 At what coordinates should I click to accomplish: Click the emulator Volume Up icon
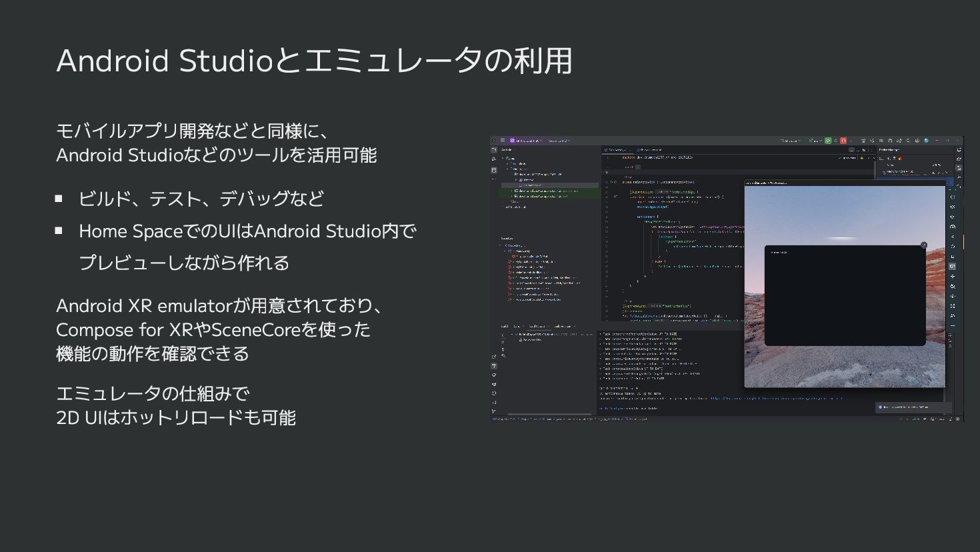pyautogui.click(x=953, y=207)
